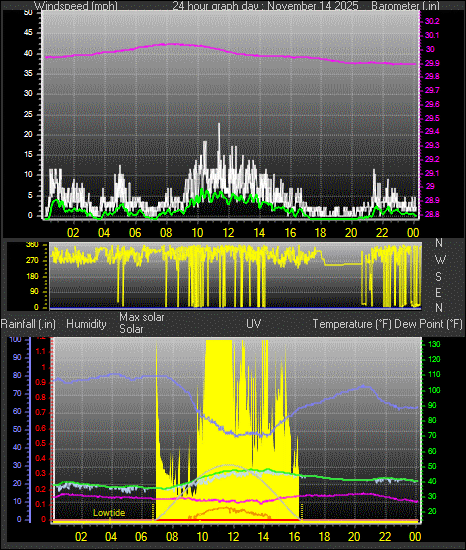
Task: Click '70' on the blue humidity axis
Action: [17, 393]
